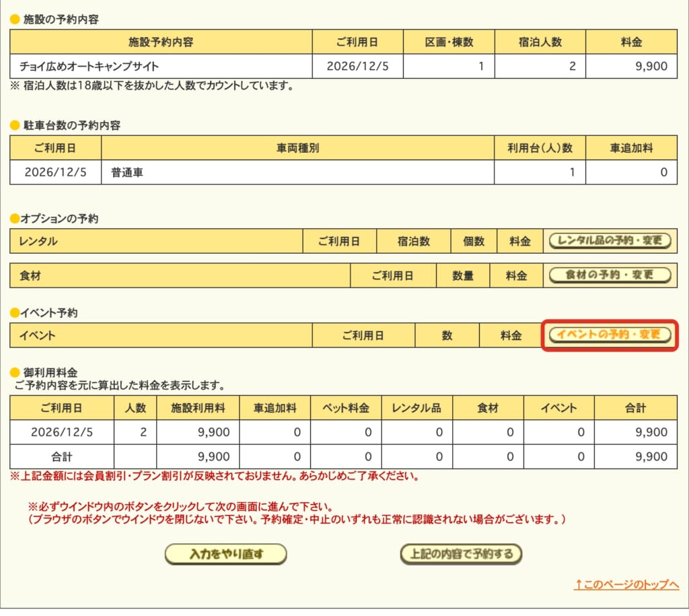689x616 pixels.
Task: Click the レンタル品の予約・変更 button
Action: [610, 240]
